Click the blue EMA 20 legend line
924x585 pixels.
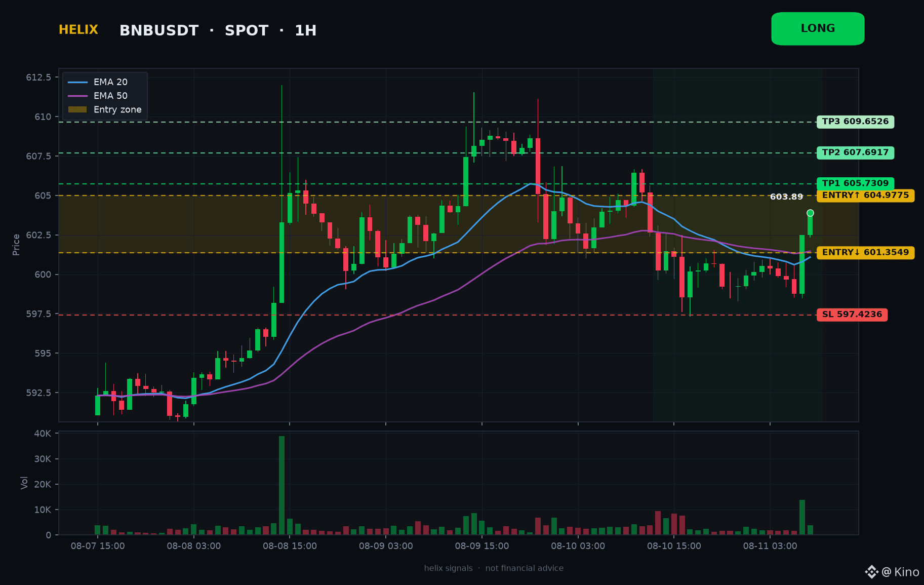point(77,82)
